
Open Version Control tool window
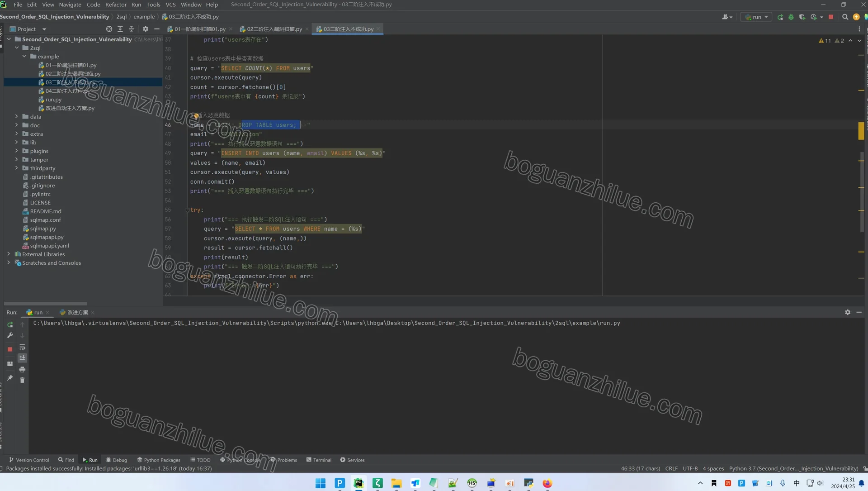[29, 460]
